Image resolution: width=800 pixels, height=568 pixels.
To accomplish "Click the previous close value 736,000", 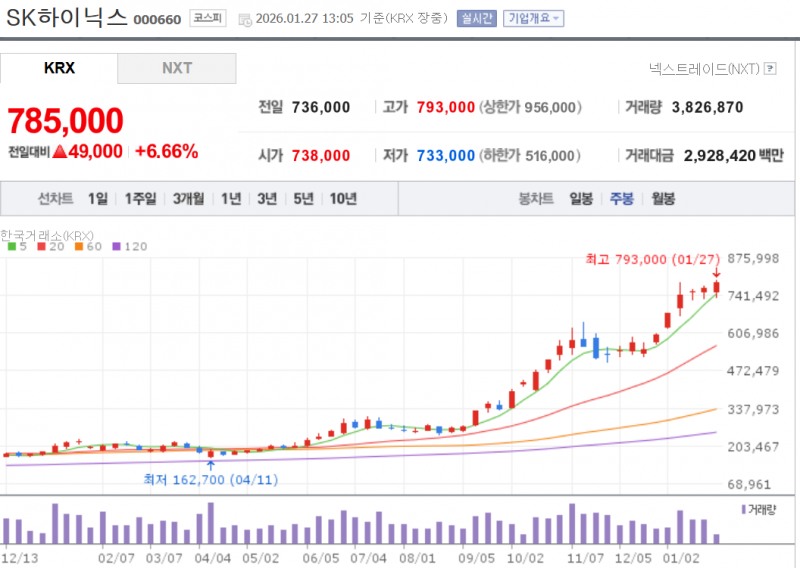I will coord(321,107).
